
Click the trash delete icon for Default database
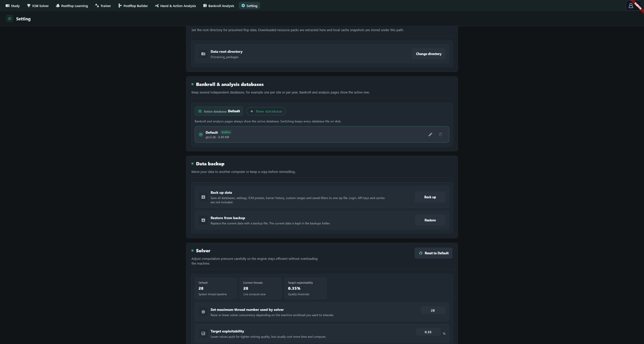pyautogui.click(x=440, y=134)
